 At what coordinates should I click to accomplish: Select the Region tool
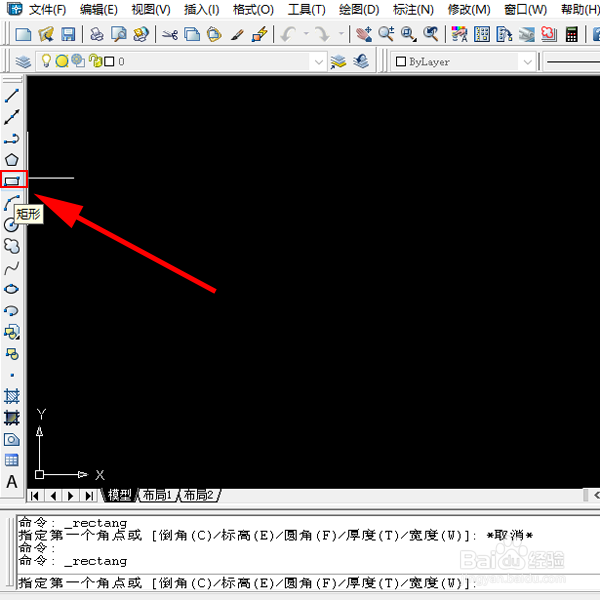point(11,440)
